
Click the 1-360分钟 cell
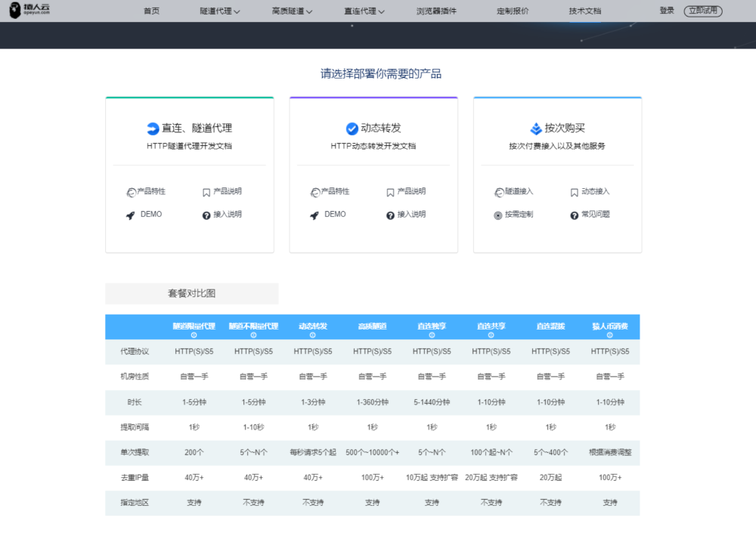tap(372, 401)
